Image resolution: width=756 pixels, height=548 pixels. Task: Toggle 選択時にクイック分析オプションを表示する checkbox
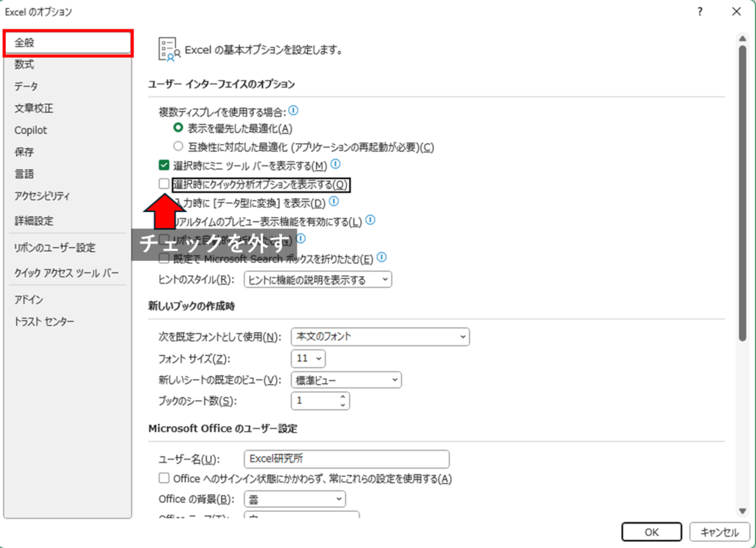tap(164, 184)
